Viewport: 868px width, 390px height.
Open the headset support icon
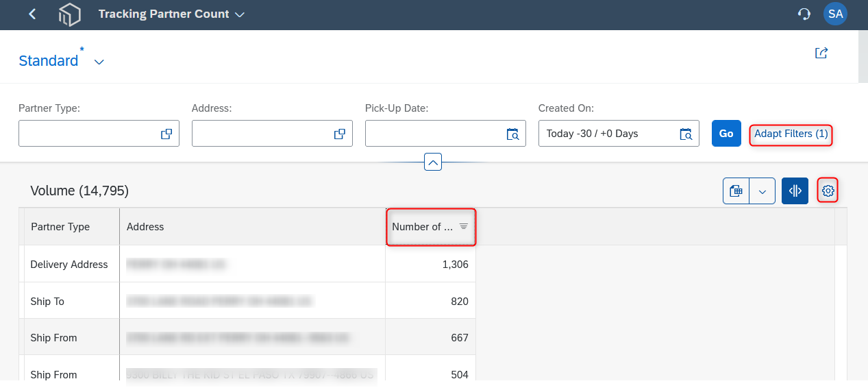point(804,14)
